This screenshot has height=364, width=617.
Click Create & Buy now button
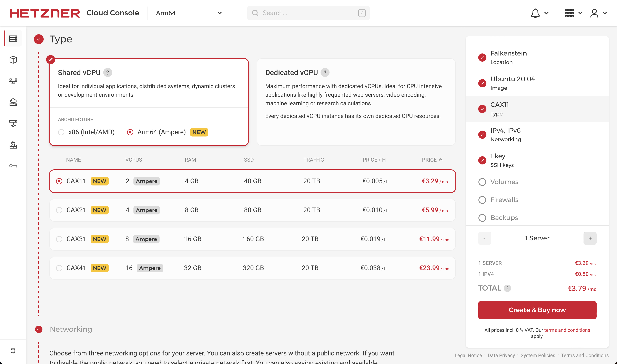pyautogui.click(x=537, y=310)
